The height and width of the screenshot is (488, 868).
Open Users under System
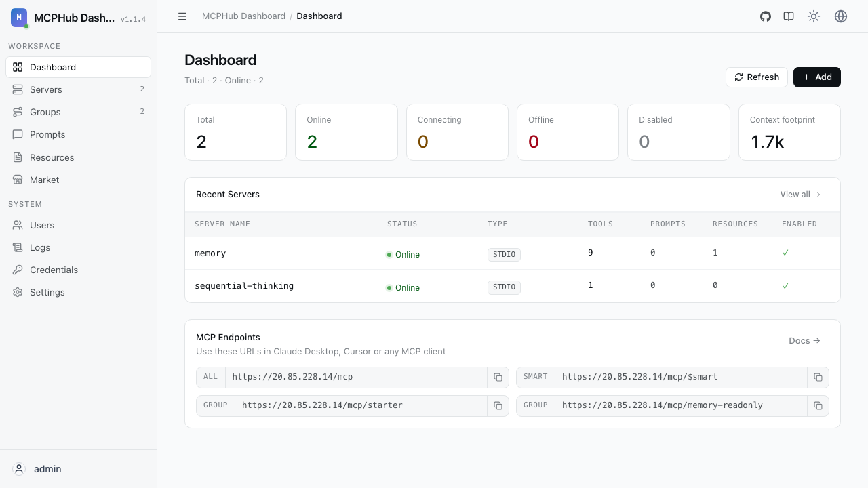[x=78, y=225]
